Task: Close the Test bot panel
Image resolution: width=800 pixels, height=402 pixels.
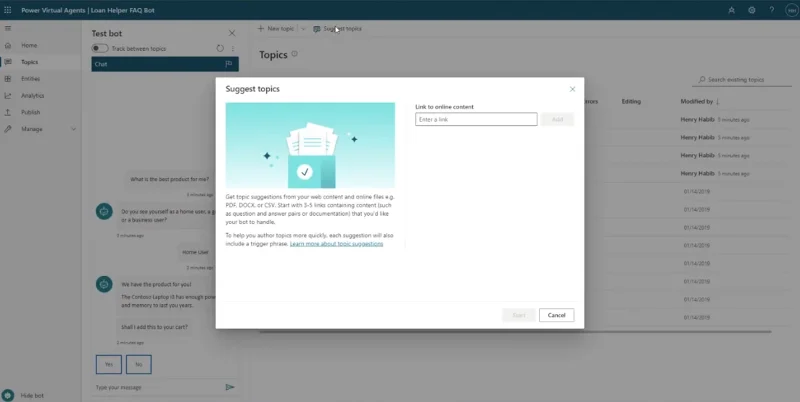Action: (232, 33)
